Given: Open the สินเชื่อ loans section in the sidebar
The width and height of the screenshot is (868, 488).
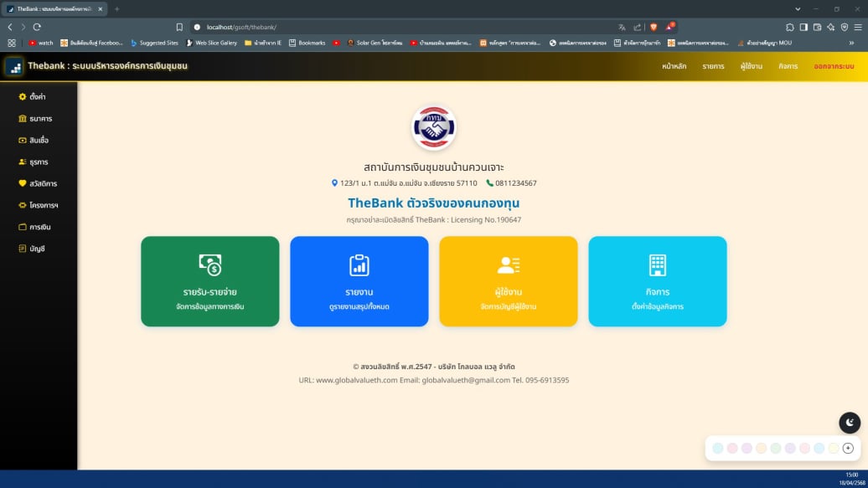Looking at the screenshot, I should coord(34,140).
